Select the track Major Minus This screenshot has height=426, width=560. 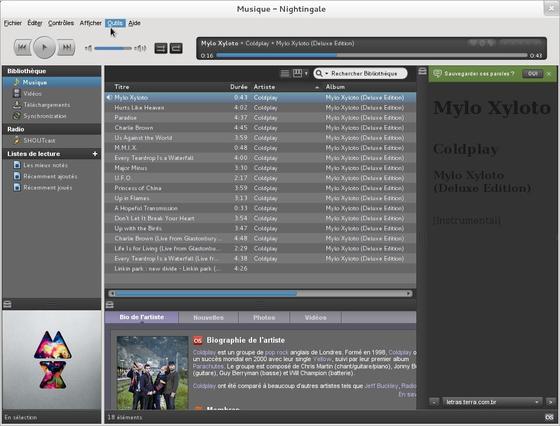tap(260, 168)
